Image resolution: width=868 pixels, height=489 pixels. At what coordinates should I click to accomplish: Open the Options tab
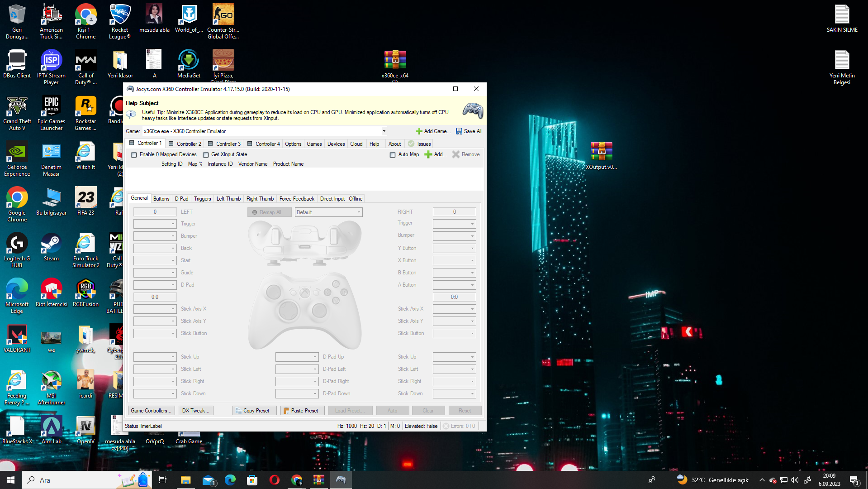[293, 144]
